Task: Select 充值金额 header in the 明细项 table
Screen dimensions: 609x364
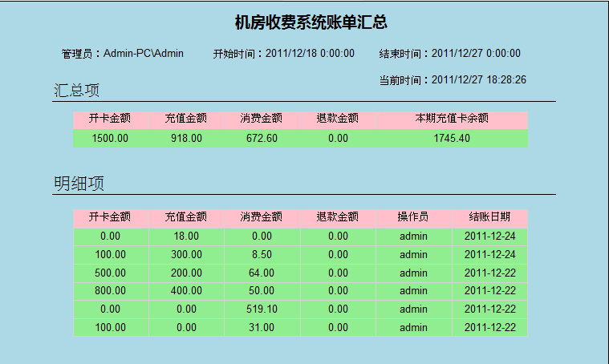Action: point(186,218)
